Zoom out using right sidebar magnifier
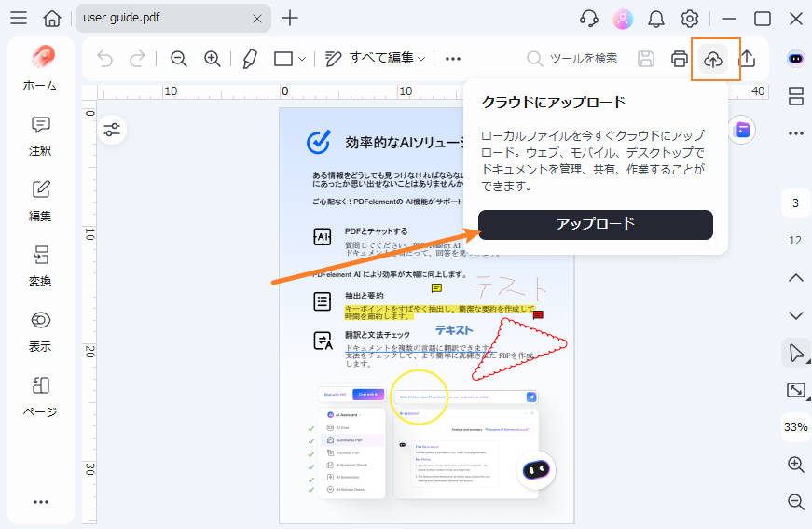Image resolution: width=812 pixels, height=529 pixels. [x=796, y=502]
